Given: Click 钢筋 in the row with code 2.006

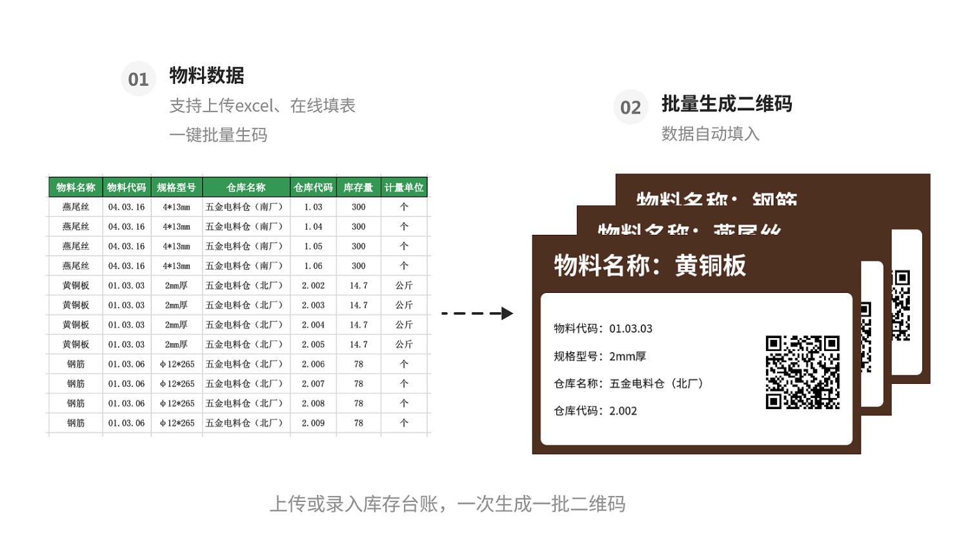Looking at the screenshot, I should point(76,364).
